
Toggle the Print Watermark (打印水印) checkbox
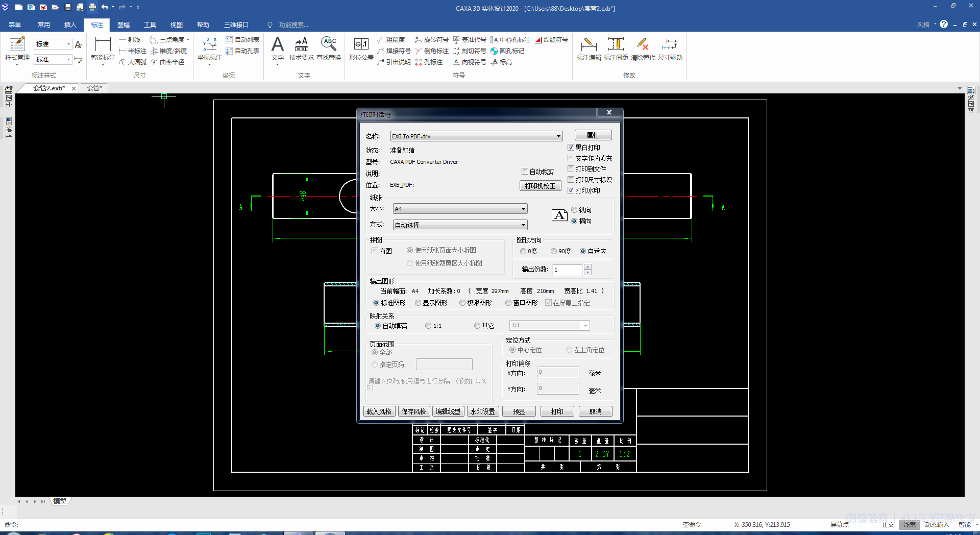pyautogui.click(x=571, y=190)
